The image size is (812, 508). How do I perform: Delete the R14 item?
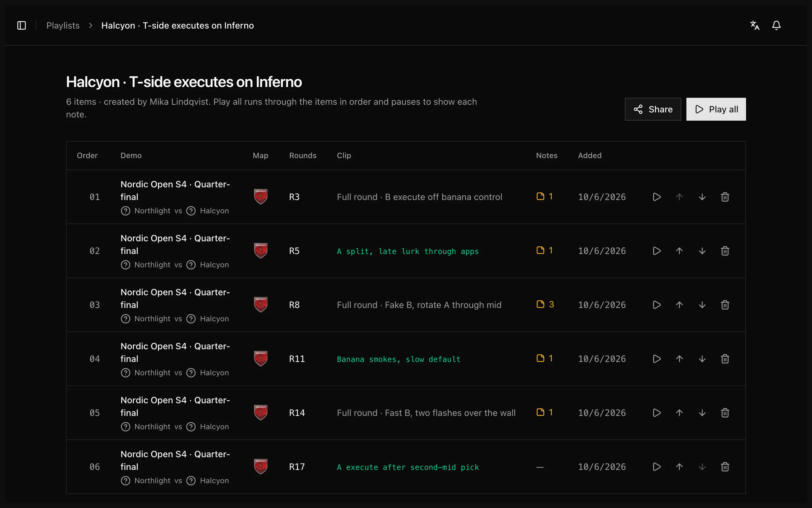[x=725, y=413]
